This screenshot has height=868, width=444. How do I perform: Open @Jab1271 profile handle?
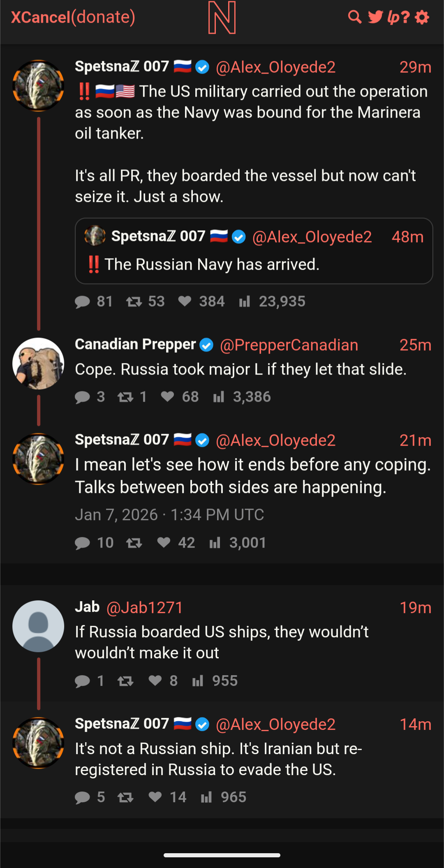pos(145,608)
